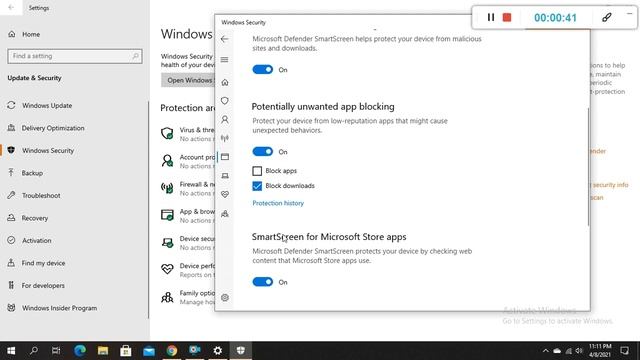This screenshot has height=360, width=640.
Task: Open Settings gear on taskbar
Action: point(218,351)
